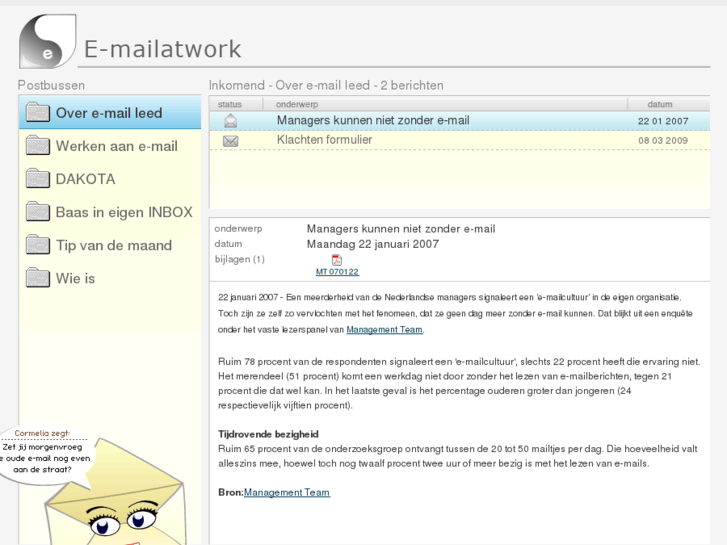Click opened envelope icon of Managers message
The height and width of the screenshot is (545, 727).
(x=230, y=121)
